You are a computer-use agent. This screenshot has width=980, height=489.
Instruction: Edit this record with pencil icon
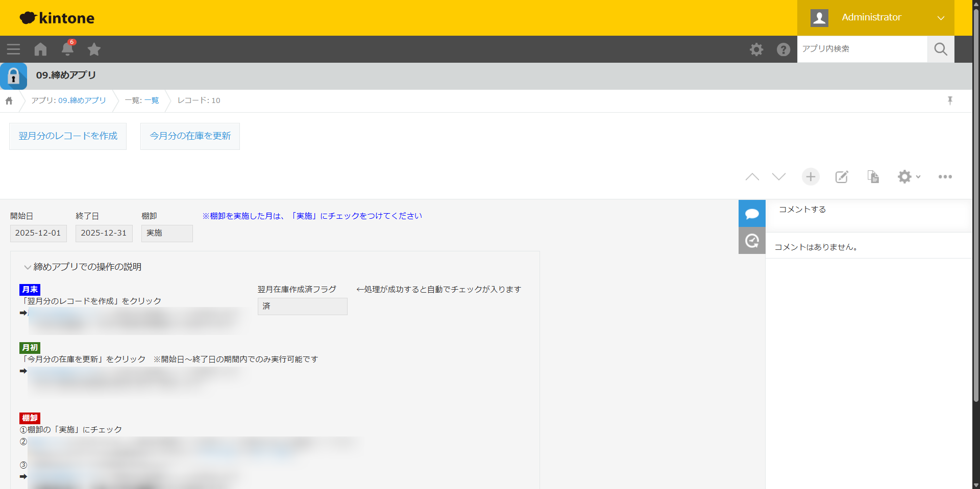point(842,177)
